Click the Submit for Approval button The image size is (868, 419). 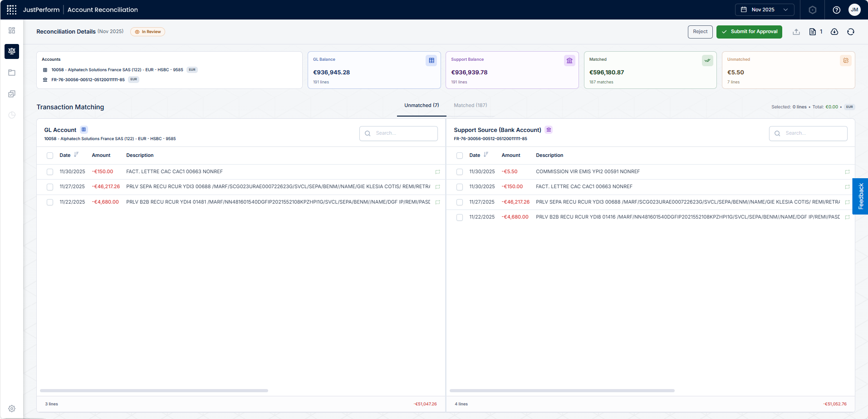(x=749, y=32)
